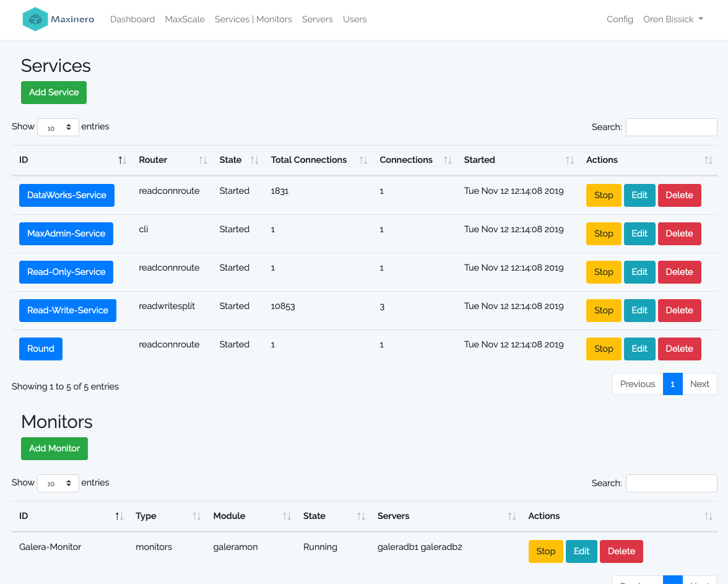This screenshot has width=728, height=584.
Task: Sort monitors by Servers column
Action: pyautogui.click(x=512, y=516)
